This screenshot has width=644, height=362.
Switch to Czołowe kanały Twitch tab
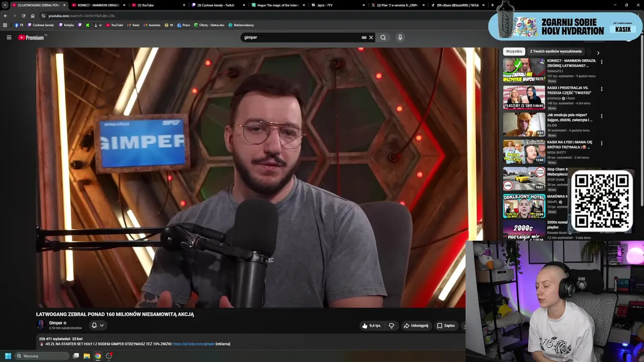click(218, 5)
